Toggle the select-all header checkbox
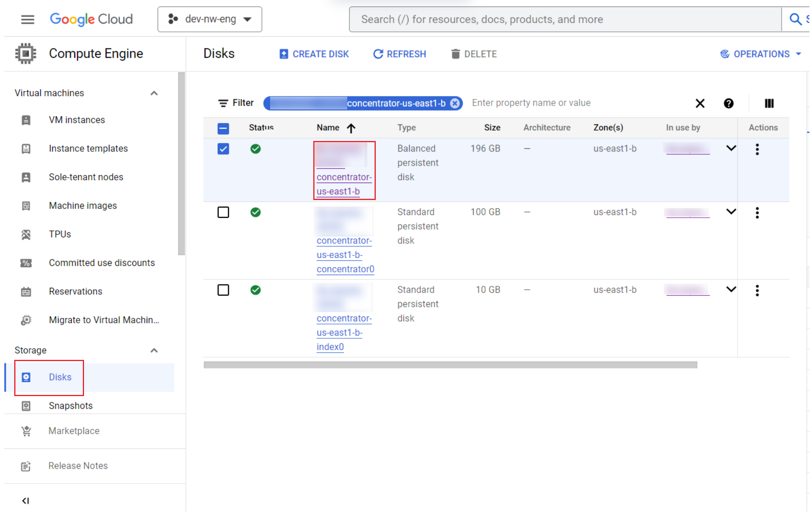 (x=223, y=128)
